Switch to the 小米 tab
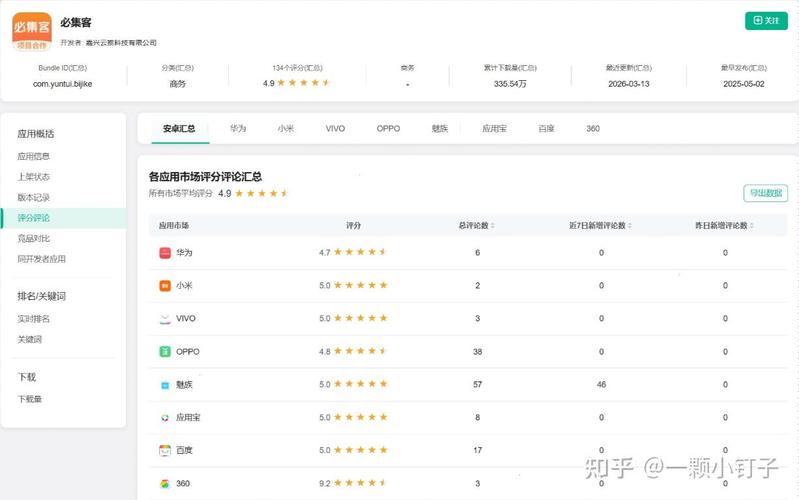Image resolution: width=799 pixels, height=500 pixels. pos(286,128)
